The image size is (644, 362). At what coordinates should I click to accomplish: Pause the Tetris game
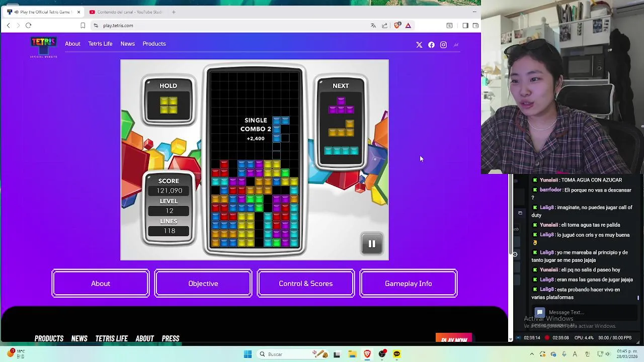tap(372, 244)
